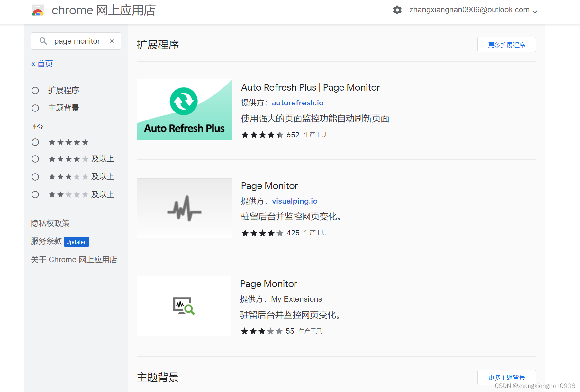Select the two stars 及以上 radio
This screenshot has height=392, width=580.
[x=35, y=195]
